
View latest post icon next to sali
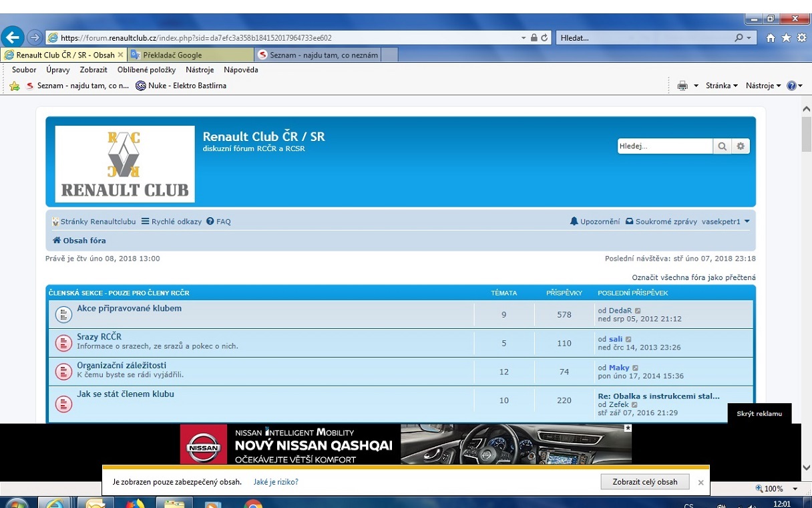pyautogui.click(x=628, y=340)
